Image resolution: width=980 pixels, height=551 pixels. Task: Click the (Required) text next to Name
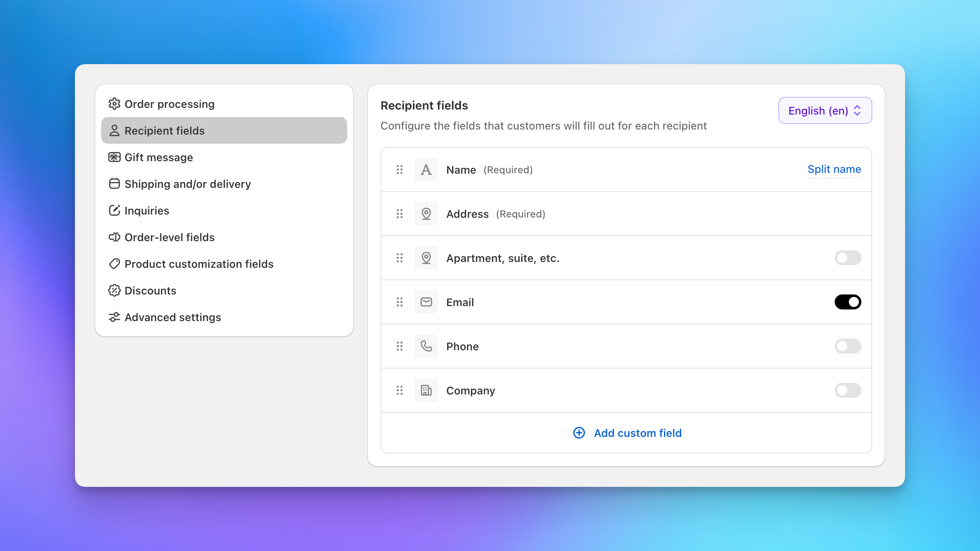pyautogui.click(x=508, y=170)
